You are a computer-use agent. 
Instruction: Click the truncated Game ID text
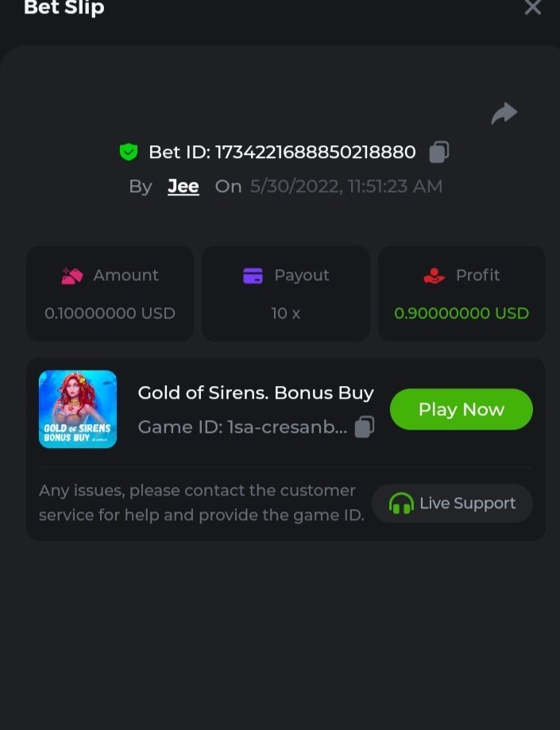242,427
